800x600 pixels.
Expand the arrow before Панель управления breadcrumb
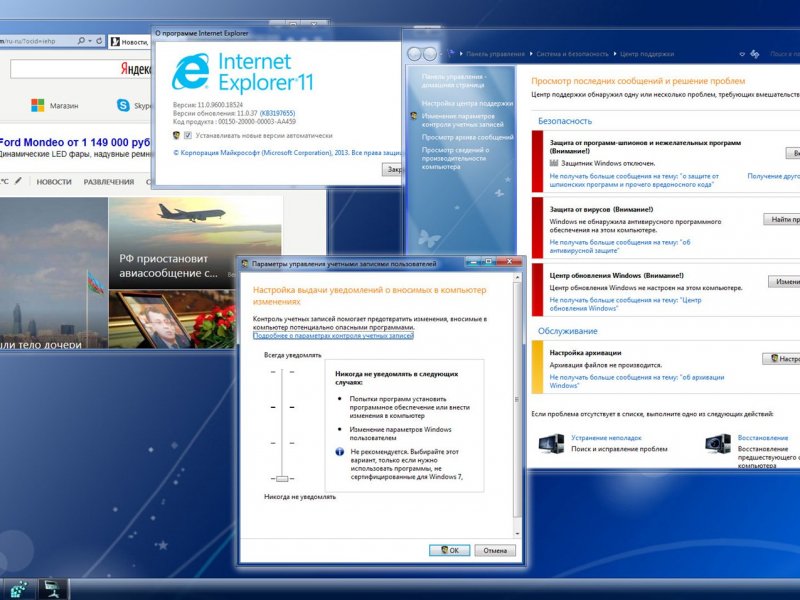[461, 54]
